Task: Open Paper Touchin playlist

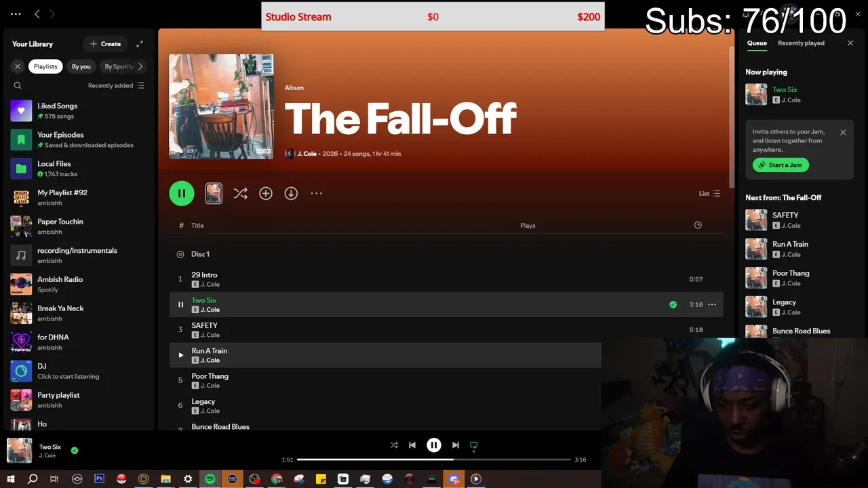Action: click(78, 226)
